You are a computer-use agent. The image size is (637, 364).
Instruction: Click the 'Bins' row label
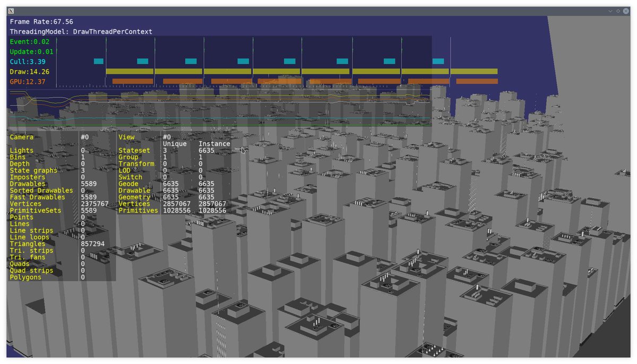pos(18,158)
